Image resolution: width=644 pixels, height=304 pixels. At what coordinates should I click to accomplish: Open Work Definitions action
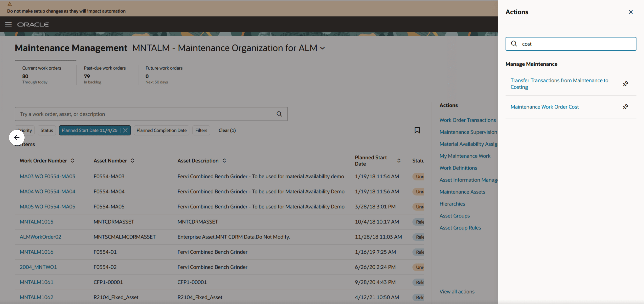(x=458, y=168)
